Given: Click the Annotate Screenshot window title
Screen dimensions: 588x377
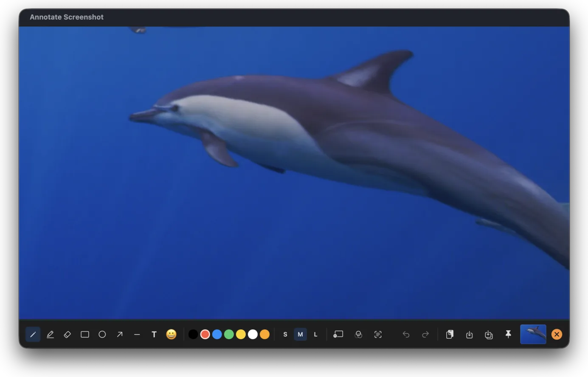Looking at the screenshot, I should click(x=67, y=17).
